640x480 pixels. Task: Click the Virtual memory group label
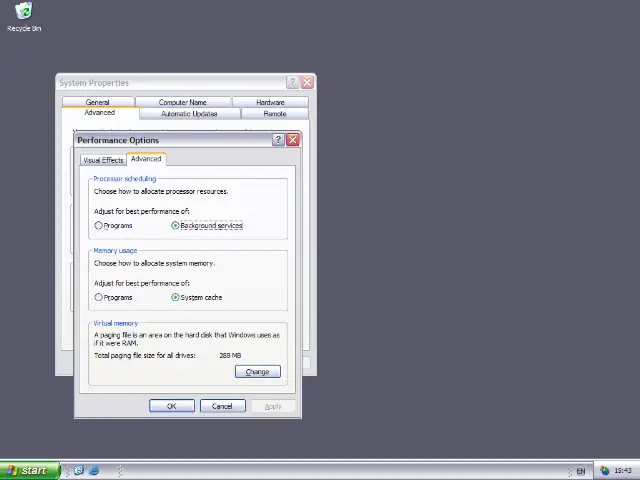click(116, 323)
